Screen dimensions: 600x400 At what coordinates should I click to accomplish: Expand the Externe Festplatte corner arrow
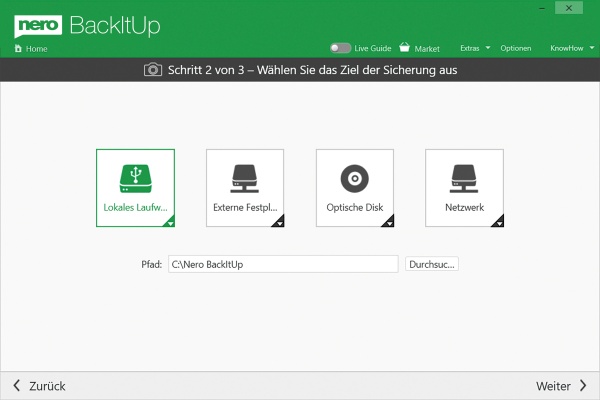click(x=279, y=222)
